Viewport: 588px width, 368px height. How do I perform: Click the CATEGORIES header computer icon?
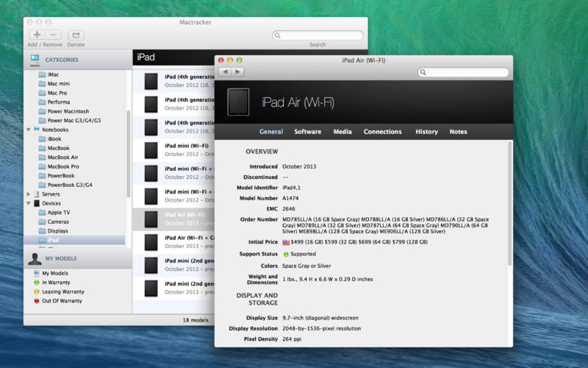[35, 60]
